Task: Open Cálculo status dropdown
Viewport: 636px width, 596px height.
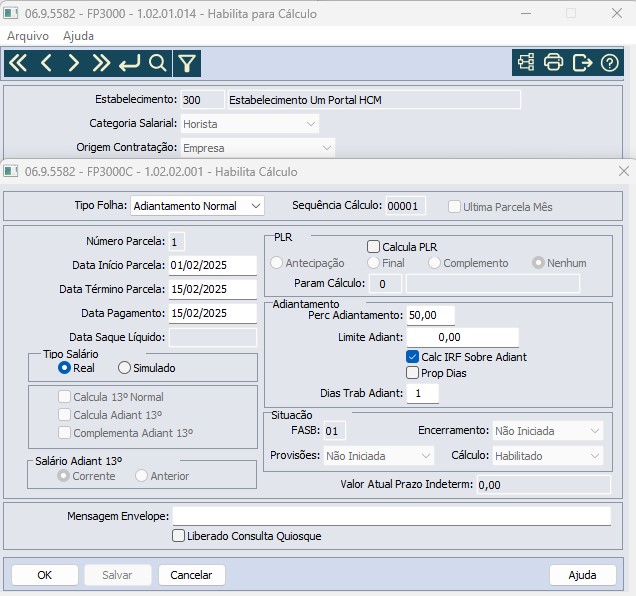Action: click(548, 456)
